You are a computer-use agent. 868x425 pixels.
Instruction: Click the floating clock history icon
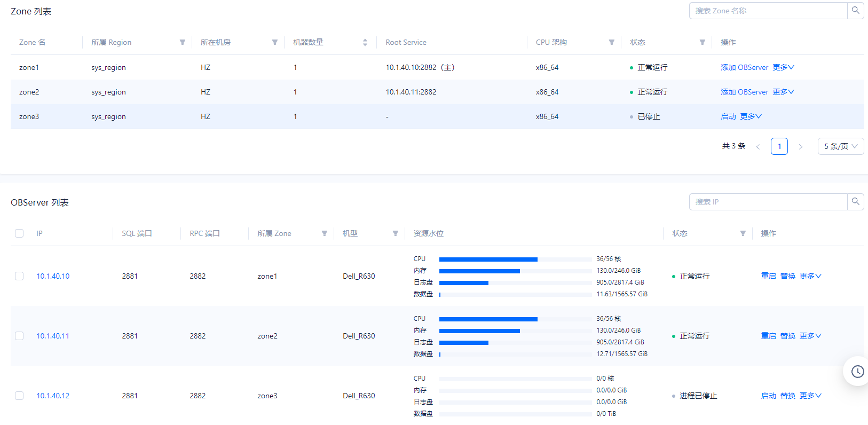coord(857,372)
